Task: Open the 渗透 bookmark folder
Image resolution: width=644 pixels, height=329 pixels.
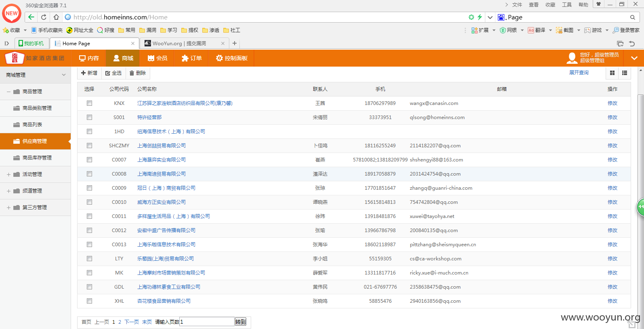Action: coord(211,30)
